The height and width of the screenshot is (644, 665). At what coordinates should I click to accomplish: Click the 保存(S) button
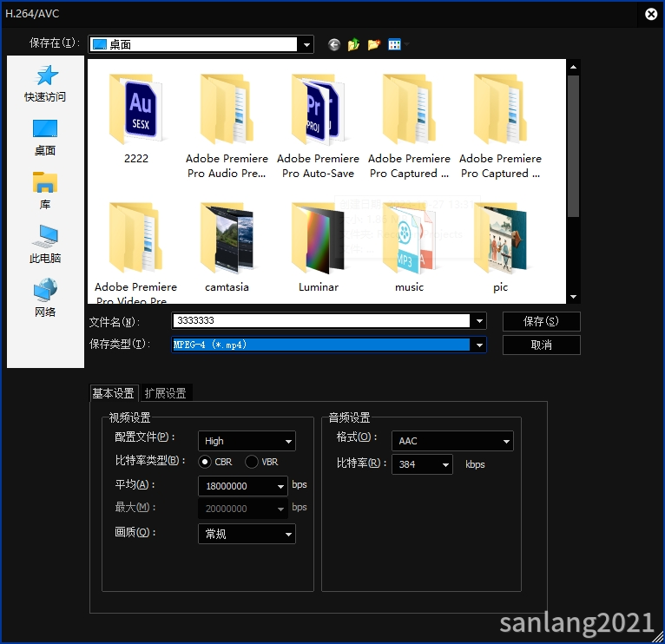[x=541, y=321]
